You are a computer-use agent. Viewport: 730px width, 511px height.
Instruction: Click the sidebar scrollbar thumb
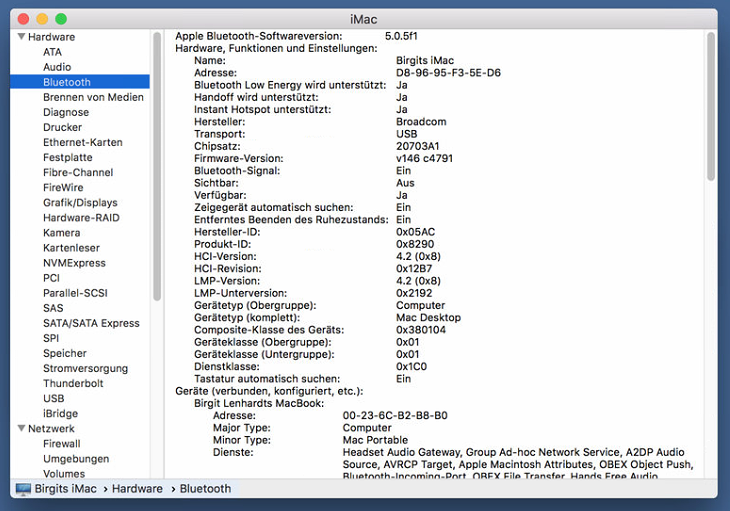[x=157, y=166]
